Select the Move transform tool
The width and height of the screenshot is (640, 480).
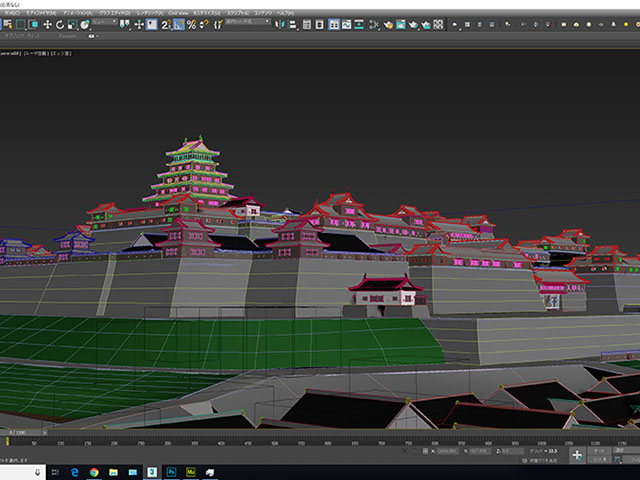[48, 24]
